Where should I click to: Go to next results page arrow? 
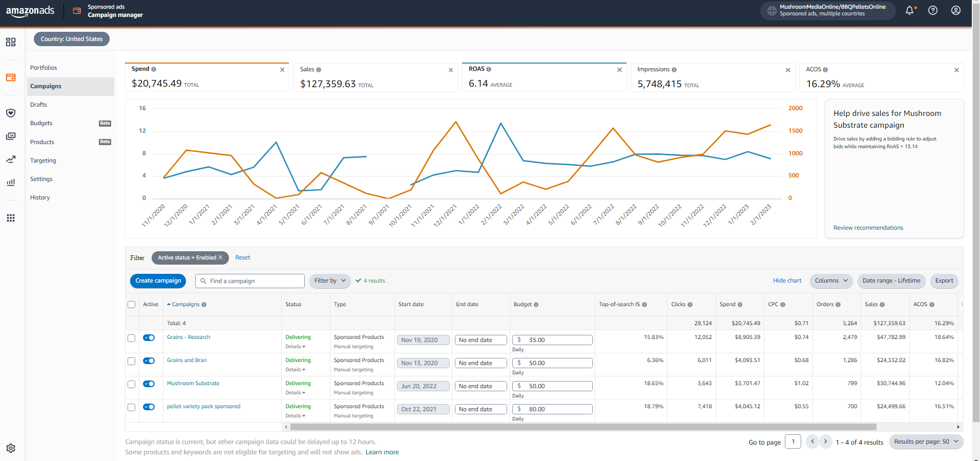[x=825, y=442]
